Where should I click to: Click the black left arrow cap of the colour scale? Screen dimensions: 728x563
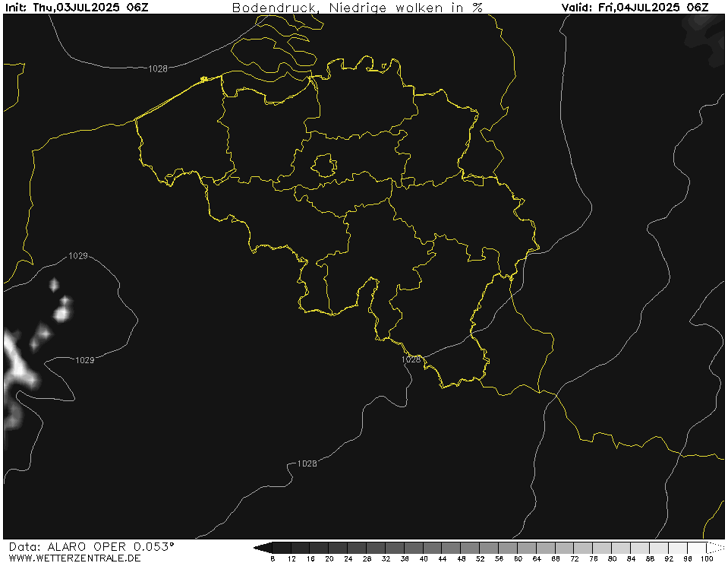click(x=263, y=548)
